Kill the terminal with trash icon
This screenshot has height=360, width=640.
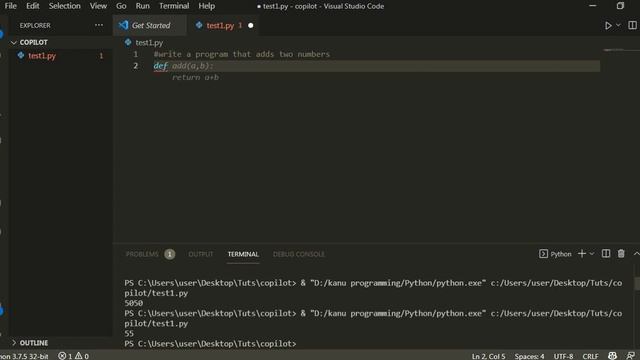621,254
